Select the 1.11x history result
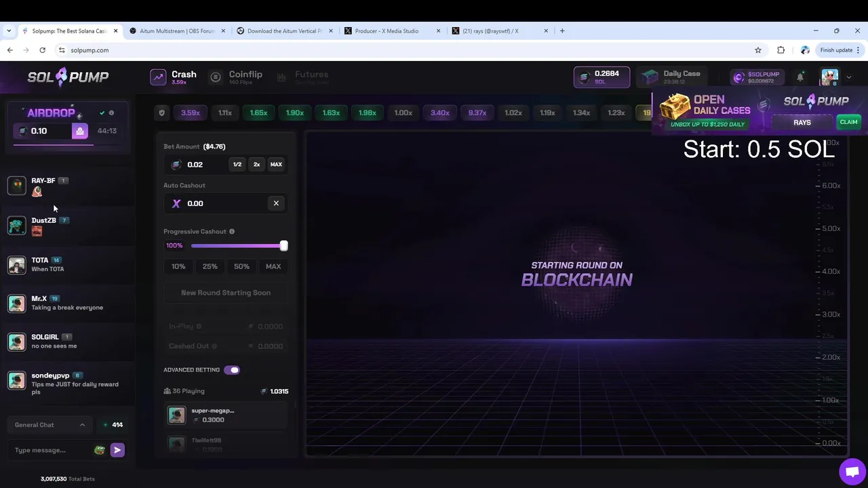The width and height of the screenshot is (868, 488). [225, 113]
